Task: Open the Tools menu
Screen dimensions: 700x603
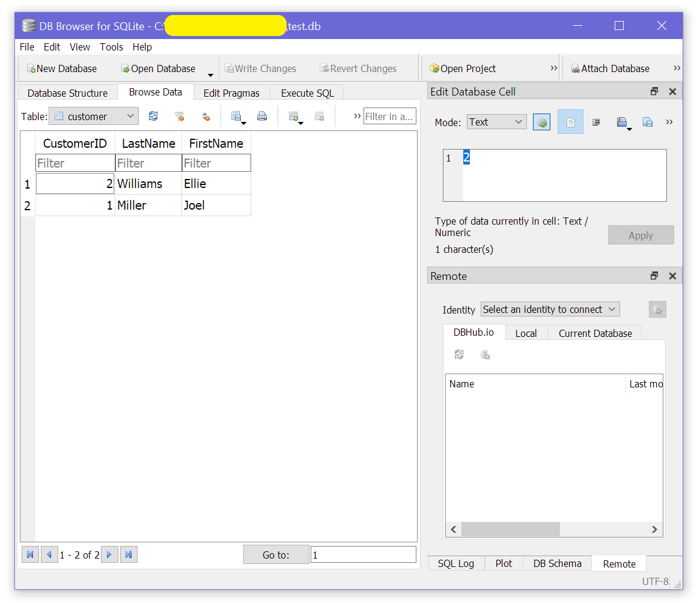Action: 111,47
